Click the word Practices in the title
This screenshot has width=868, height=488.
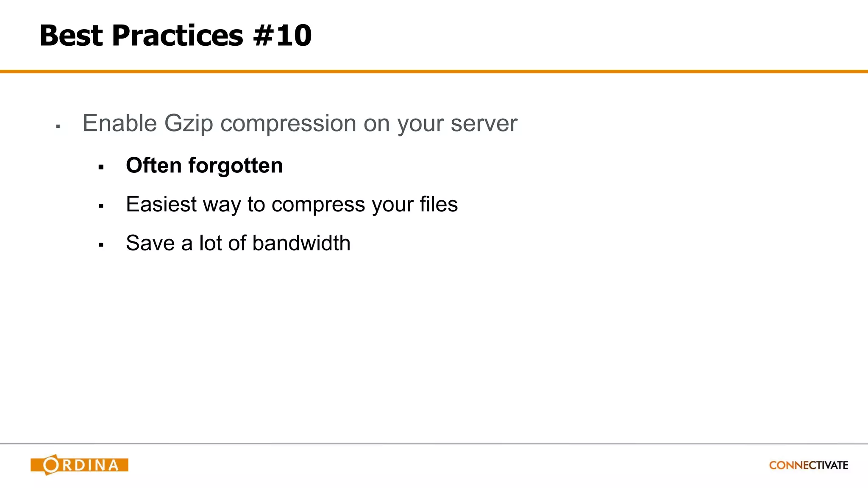pos(178,35)
